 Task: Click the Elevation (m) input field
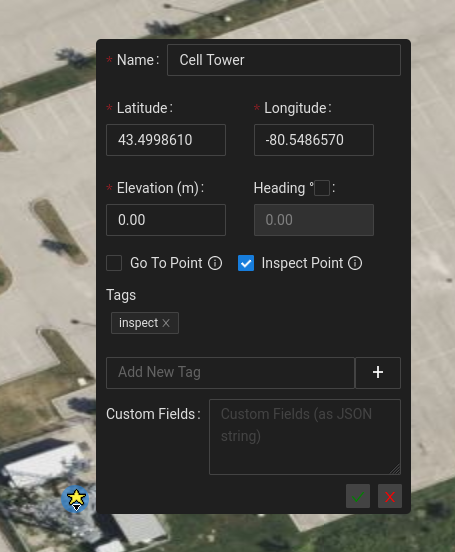point(166,220)
